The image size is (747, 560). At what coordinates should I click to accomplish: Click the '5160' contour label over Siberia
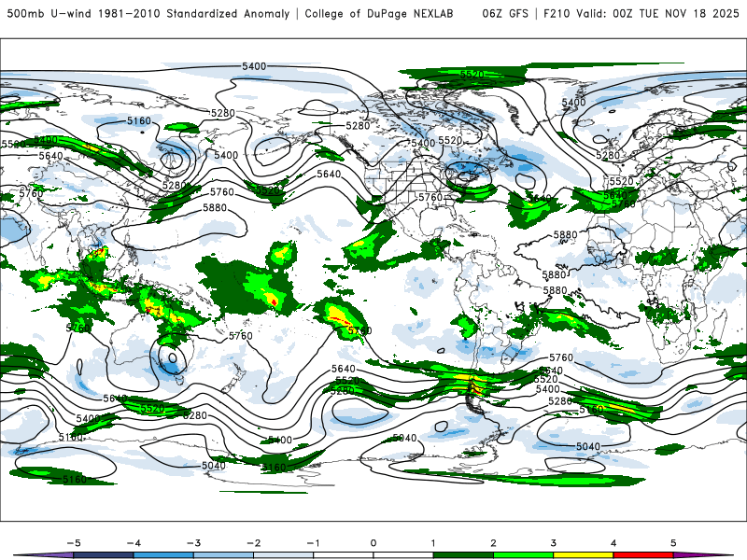click(x=138, y=121)
